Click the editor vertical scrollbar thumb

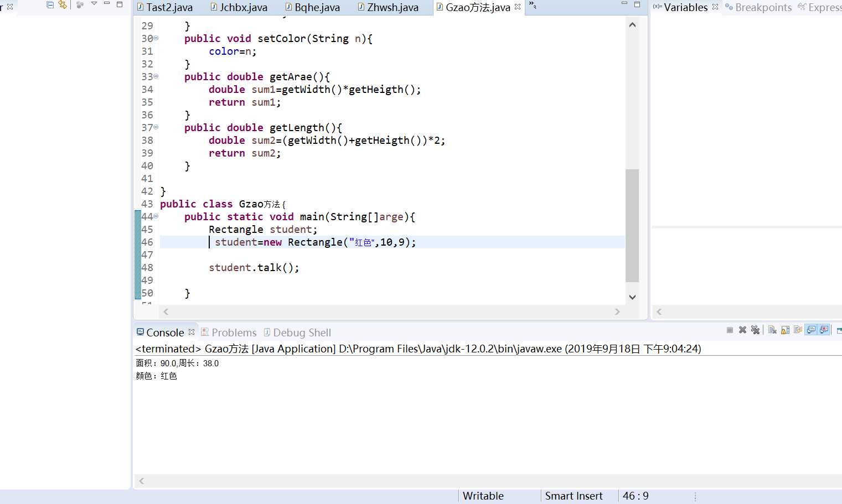tap(632, 226)
